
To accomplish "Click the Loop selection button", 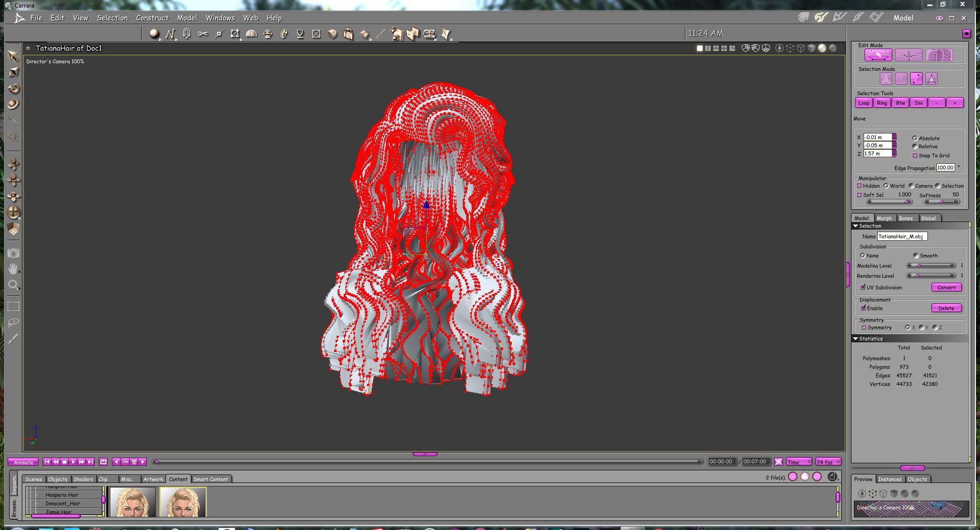I will tap(864, 103).
